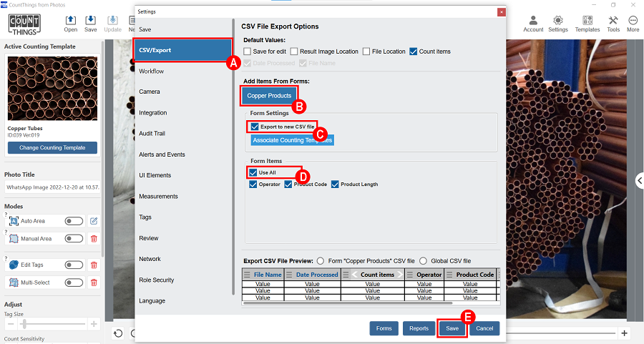Open the Workflow settings section
644x344 pixels.
pyautogui.click(x=152, y=72)
